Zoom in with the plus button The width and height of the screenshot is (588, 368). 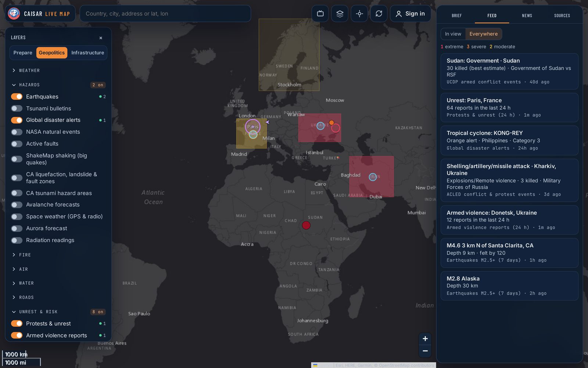425,339
